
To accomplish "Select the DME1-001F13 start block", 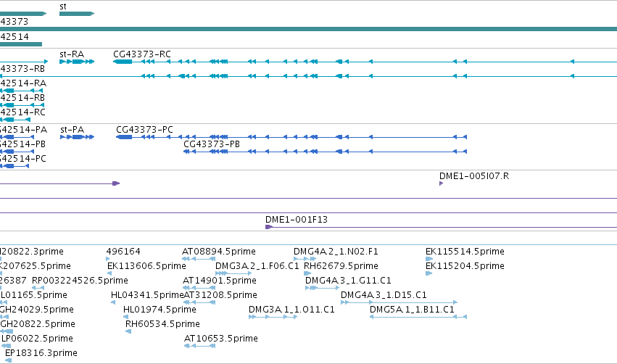I will (269, 227).
